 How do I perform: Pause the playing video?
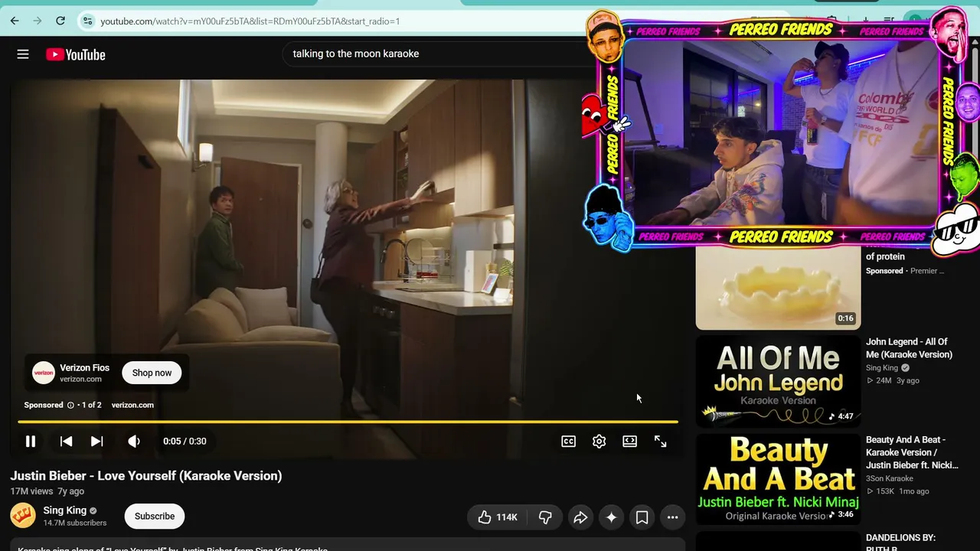tap(31, 442)
